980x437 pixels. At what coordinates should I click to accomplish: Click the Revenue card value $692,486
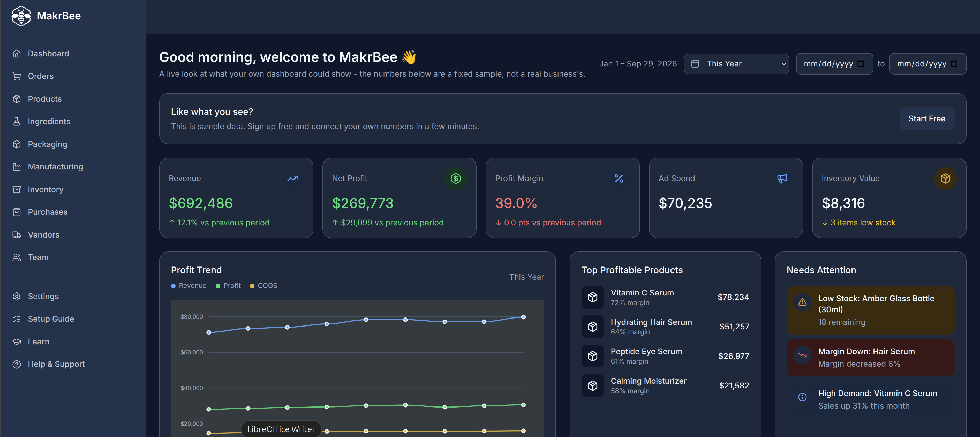point(200,203)
